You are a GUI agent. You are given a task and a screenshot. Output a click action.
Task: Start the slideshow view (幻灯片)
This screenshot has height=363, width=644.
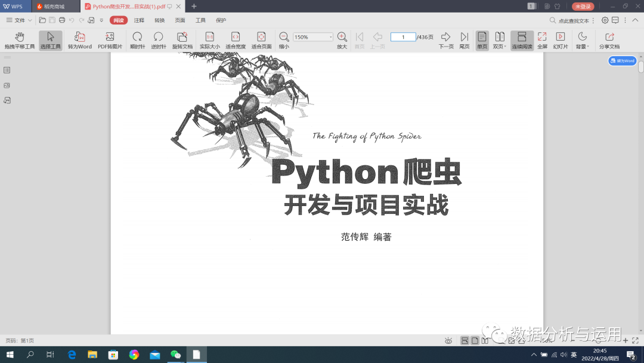[560, 40]
